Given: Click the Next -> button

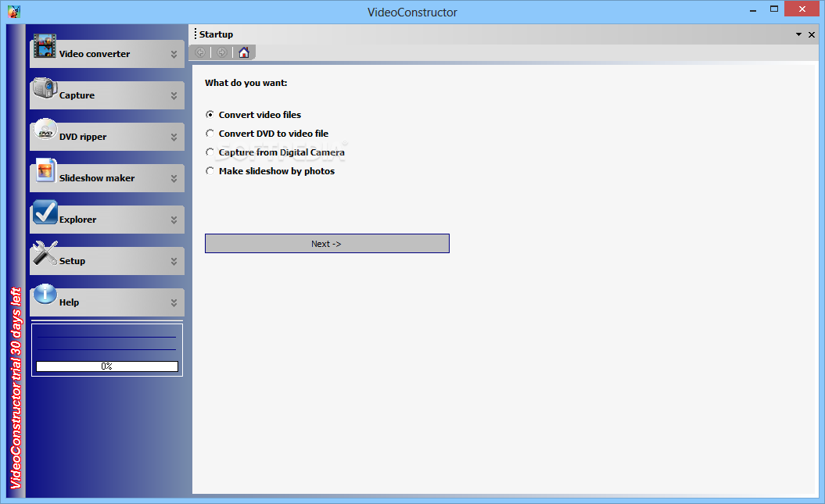Looking at the screenshot, I should [328, 243].
